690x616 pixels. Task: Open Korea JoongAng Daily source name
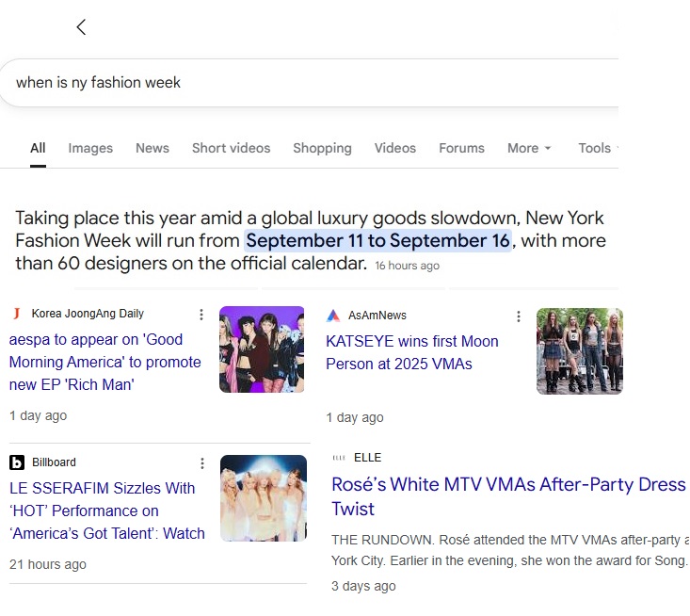pos(88,314)
